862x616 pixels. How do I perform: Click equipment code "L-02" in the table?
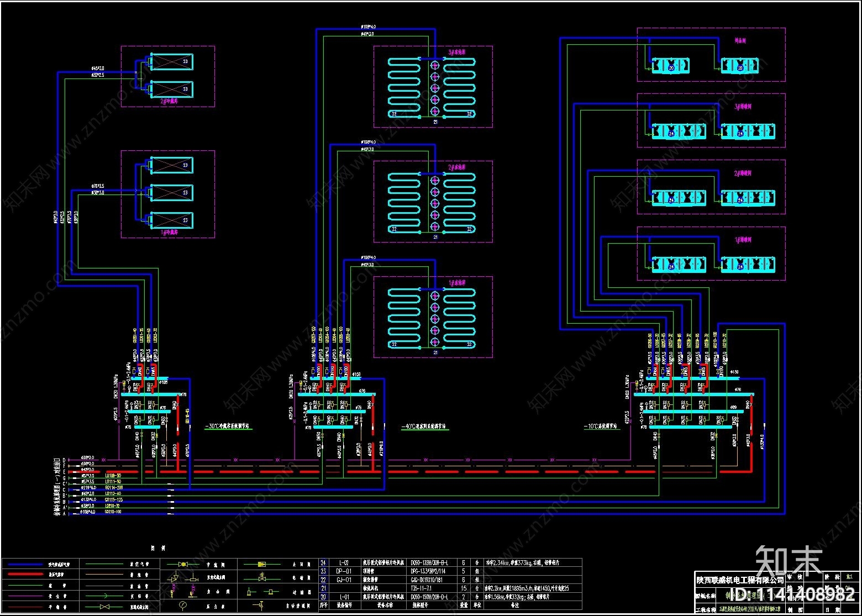point(344,563)
